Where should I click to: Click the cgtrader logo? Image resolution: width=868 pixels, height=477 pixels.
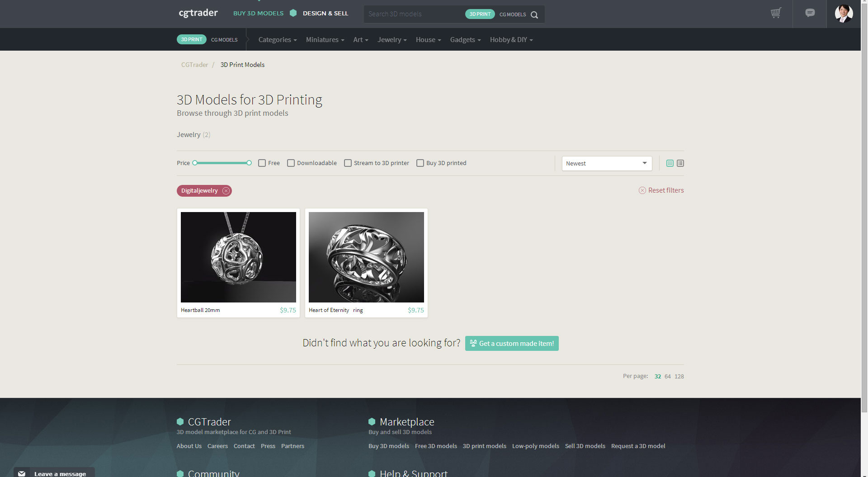198,13
